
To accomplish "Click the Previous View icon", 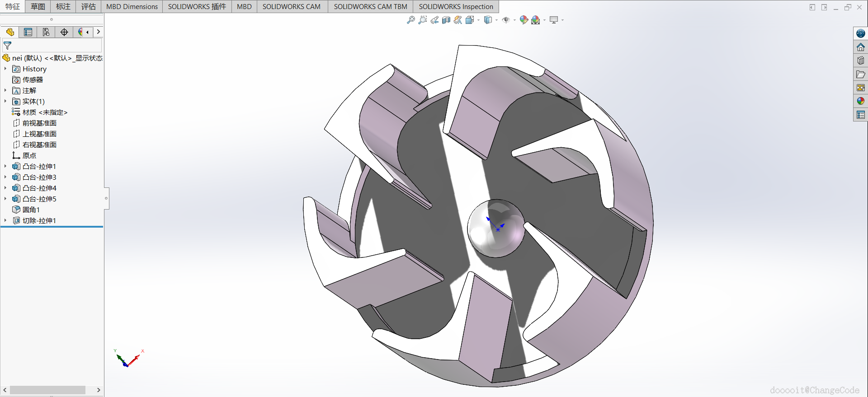I will point(434,20).
